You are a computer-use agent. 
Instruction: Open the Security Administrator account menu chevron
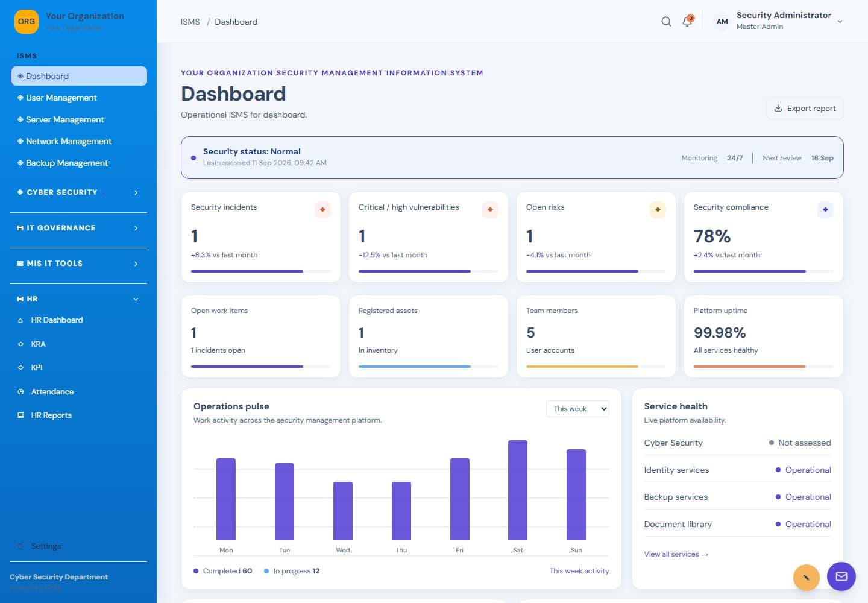pos(840,22)
